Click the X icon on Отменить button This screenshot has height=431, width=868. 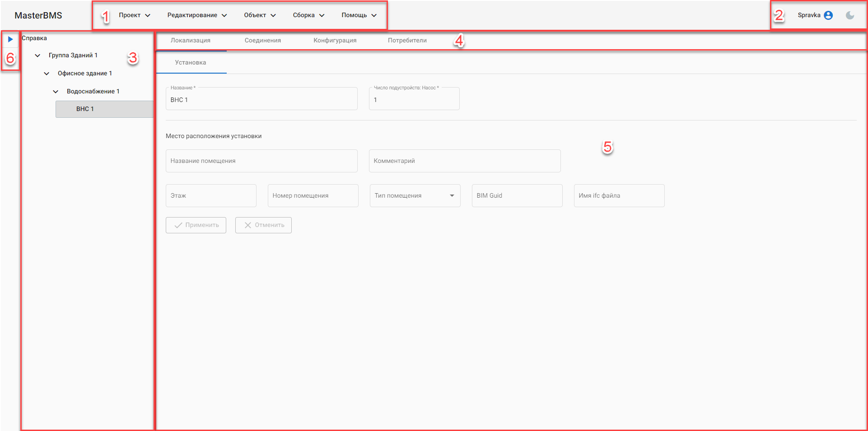tap(247, 225)
